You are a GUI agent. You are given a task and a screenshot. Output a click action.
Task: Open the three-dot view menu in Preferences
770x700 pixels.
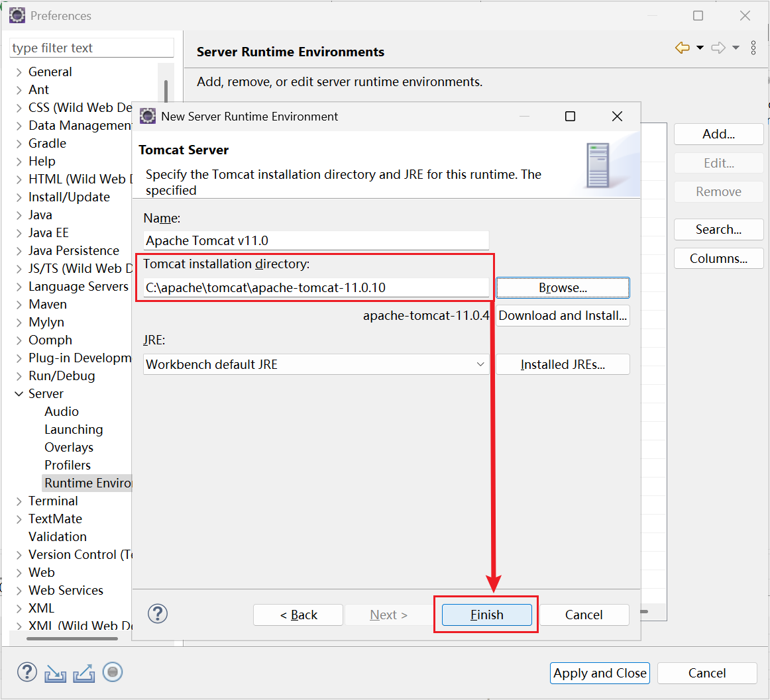point(753,48)
